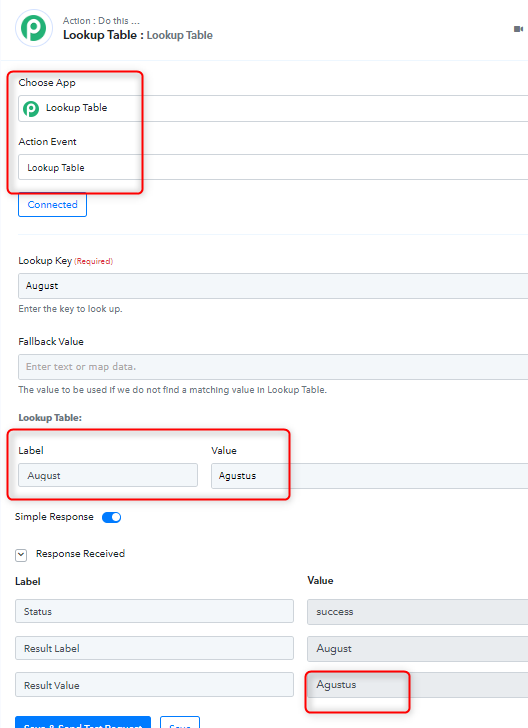The height and width of the screenshot is (728, 528).
Task: Open the Choose App dropdown showing Lookup Table
Action: (x=273, y=109)
